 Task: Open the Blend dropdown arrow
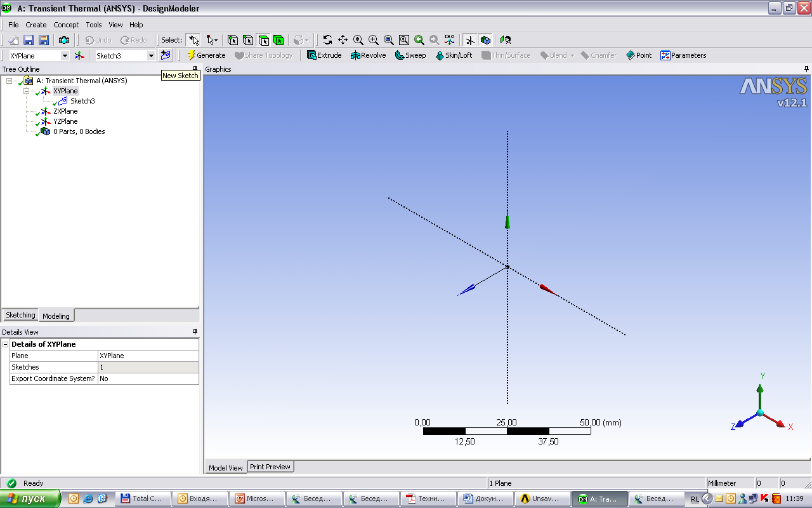(572, 55)
